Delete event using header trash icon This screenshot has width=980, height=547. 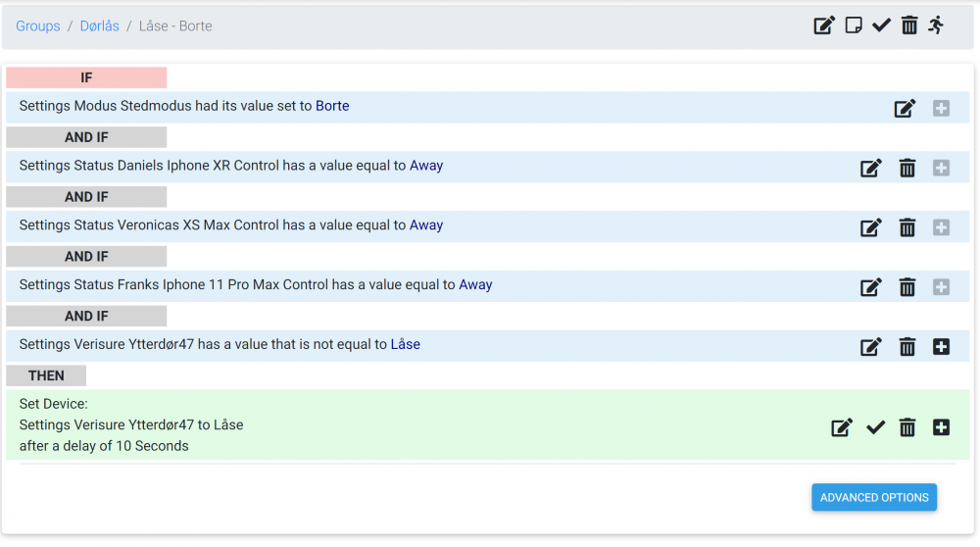[x=909, y=25]
